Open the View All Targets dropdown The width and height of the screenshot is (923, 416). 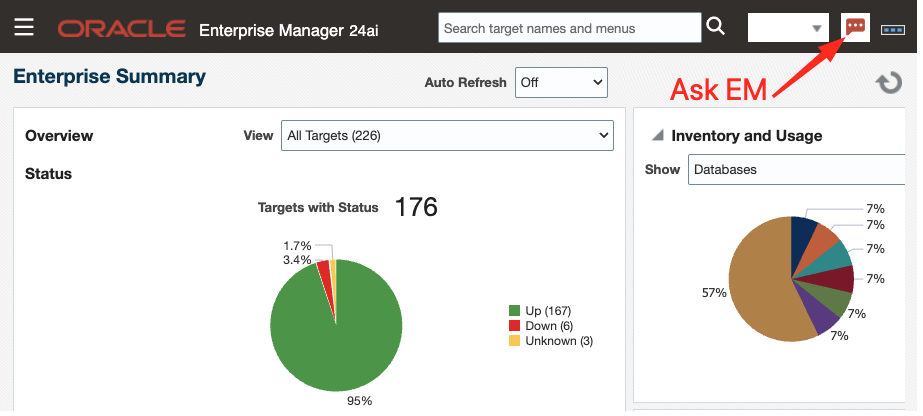coord(447,135)
